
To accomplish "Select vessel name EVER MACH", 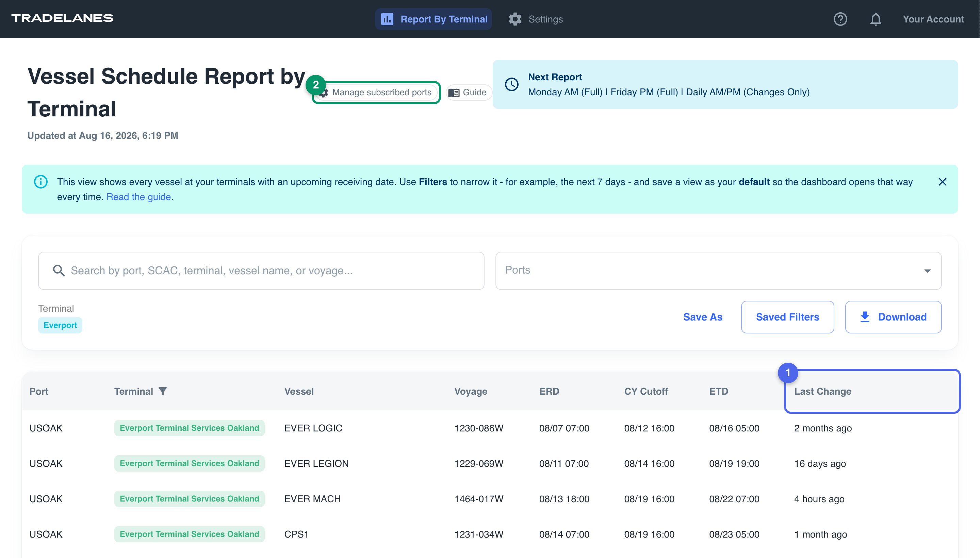I will [x=312, y=498].
